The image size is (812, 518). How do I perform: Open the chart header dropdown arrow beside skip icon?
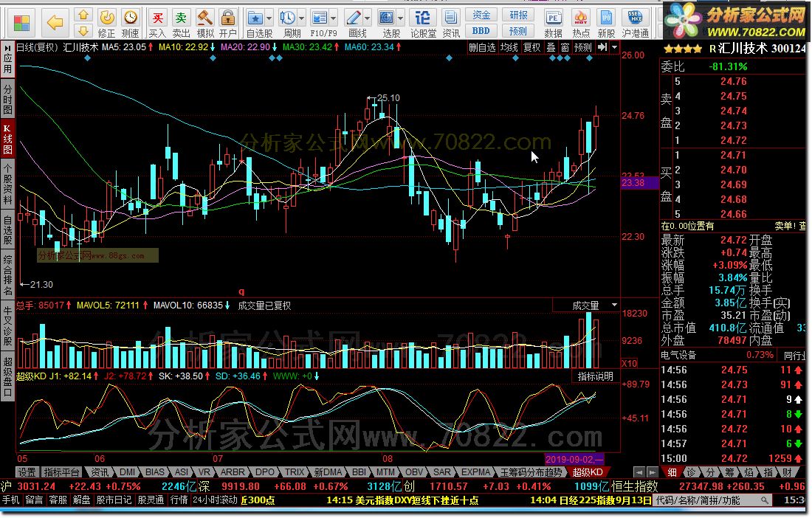pyautogui.click(x=615, y=47)
